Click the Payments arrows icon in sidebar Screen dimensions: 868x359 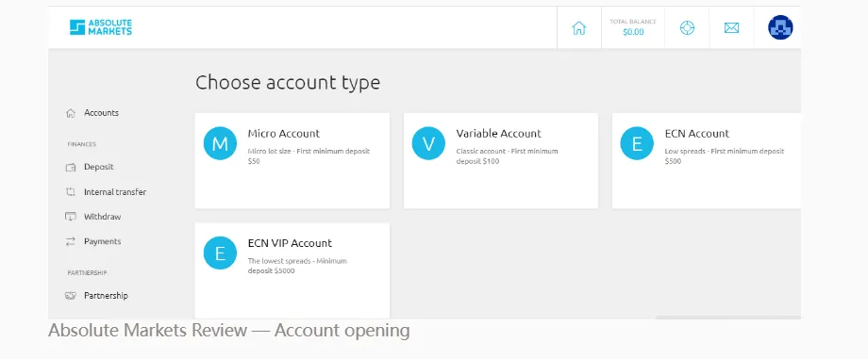(71, 241)
